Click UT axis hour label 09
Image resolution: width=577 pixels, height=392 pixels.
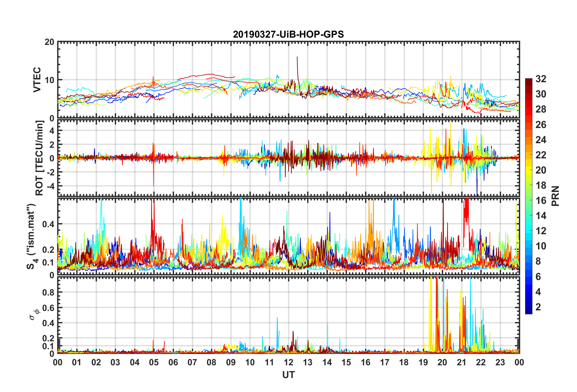click(x=231, y=362)
